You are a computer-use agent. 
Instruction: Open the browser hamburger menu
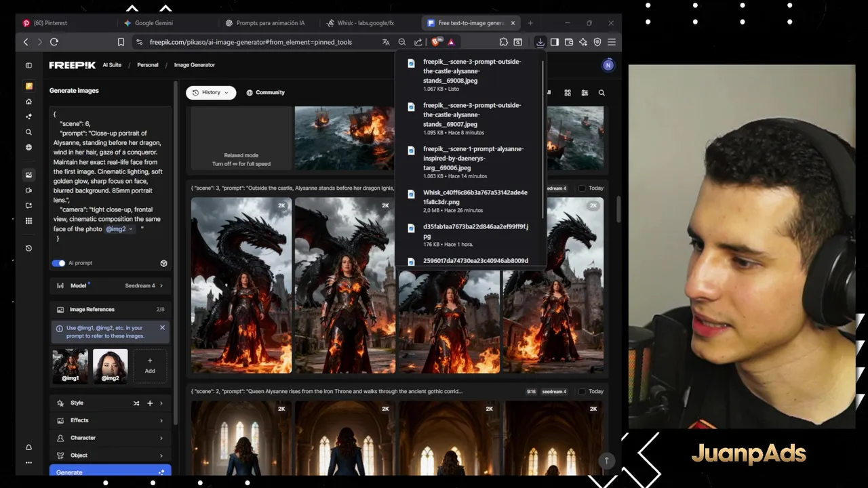coord(612,42)
